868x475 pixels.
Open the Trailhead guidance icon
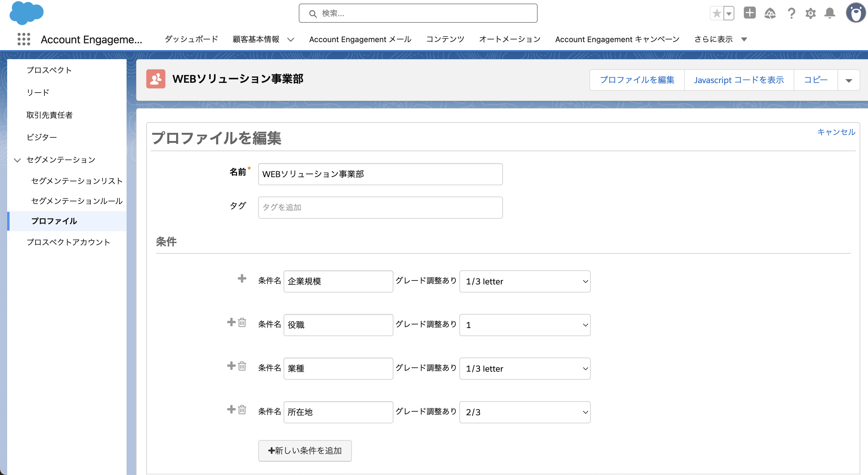770,13
